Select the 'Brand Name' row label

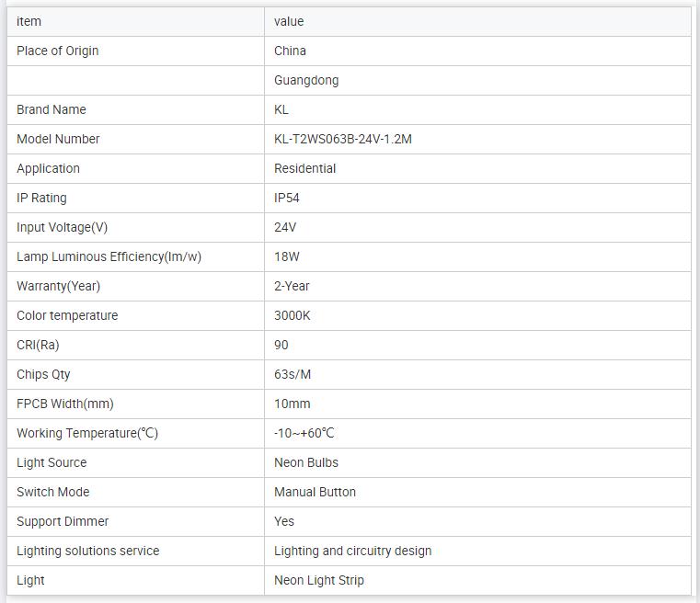coord(52,109)
